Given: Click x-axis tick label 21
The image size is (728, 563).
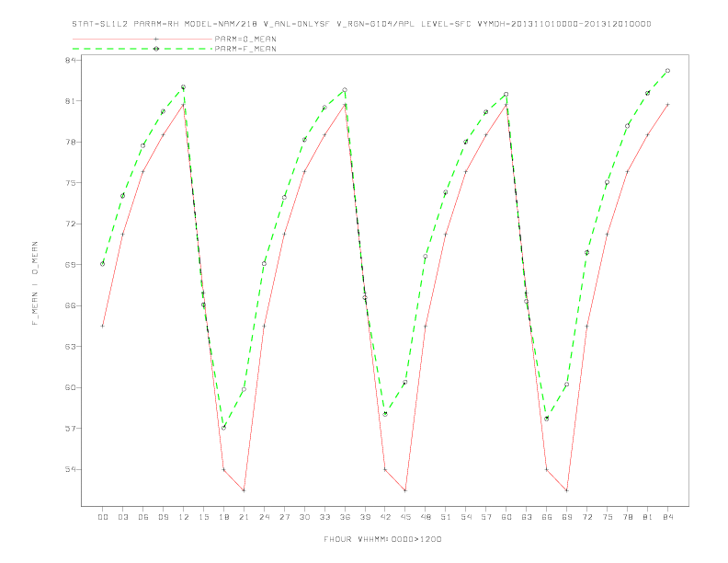Looking at the screenshot, I should point(244,517).
